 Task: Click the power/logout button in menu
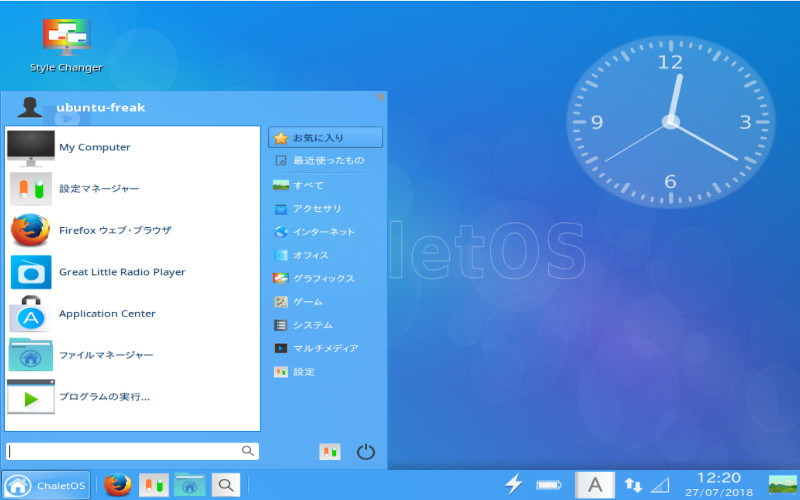point(366,452)
